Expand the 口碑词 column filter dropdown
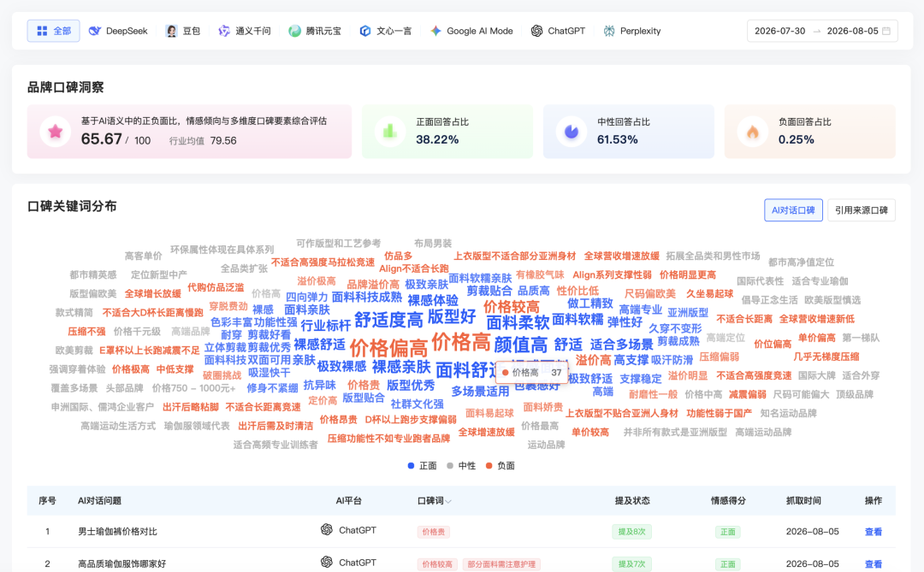Screen dimensions: 924x572 [x=448, y=501]
